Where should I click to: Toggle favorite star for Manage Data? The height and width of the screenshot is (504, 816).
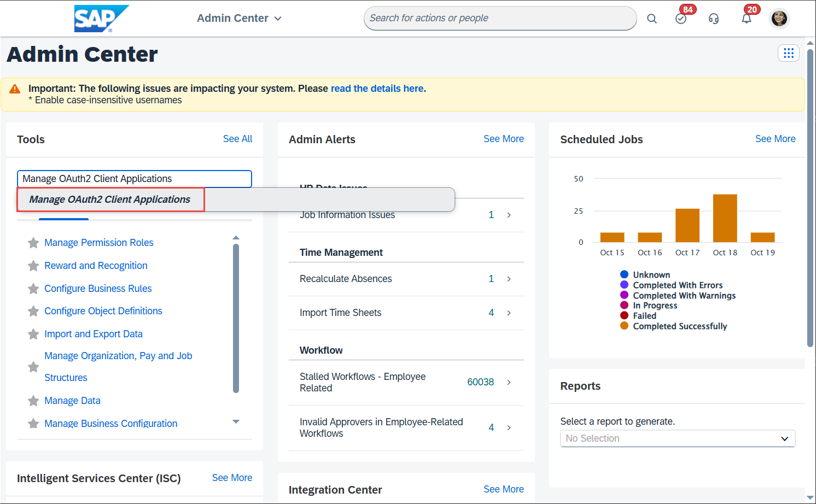33,401
